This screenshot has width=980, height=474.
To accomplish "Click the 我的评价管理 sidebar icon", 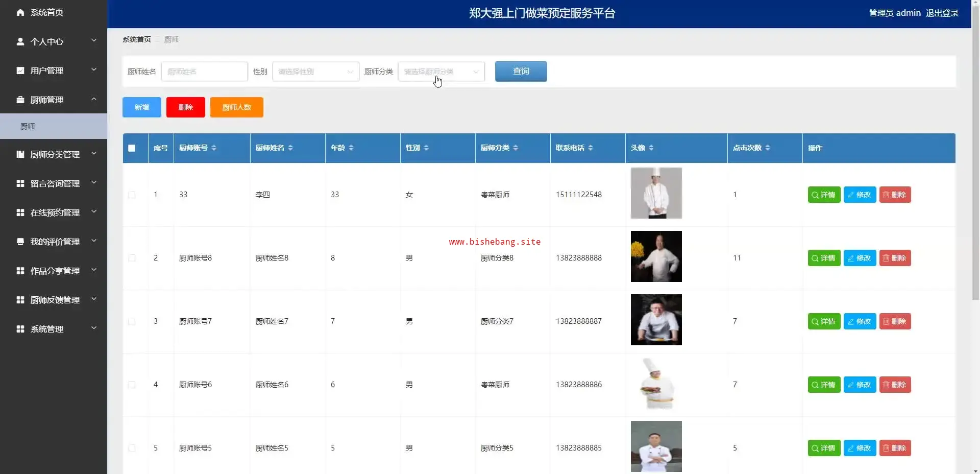I will pos(20,242).
